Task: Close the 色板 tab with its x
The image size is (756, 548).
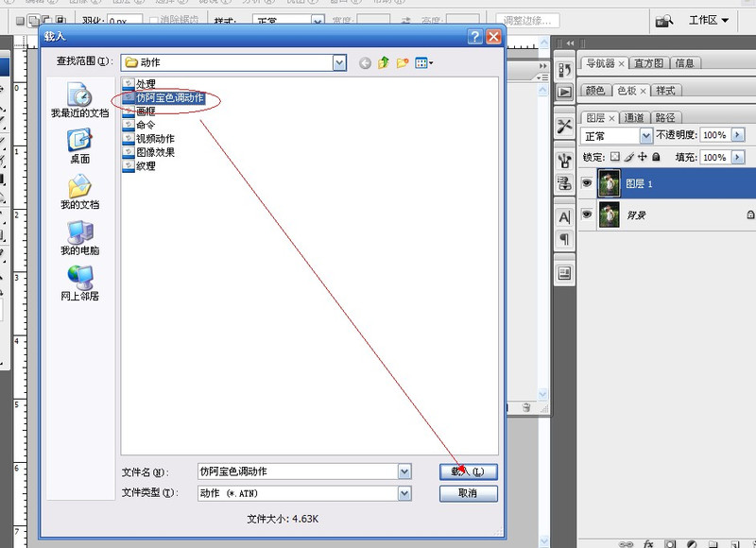Action: click(x=644, y=91)
